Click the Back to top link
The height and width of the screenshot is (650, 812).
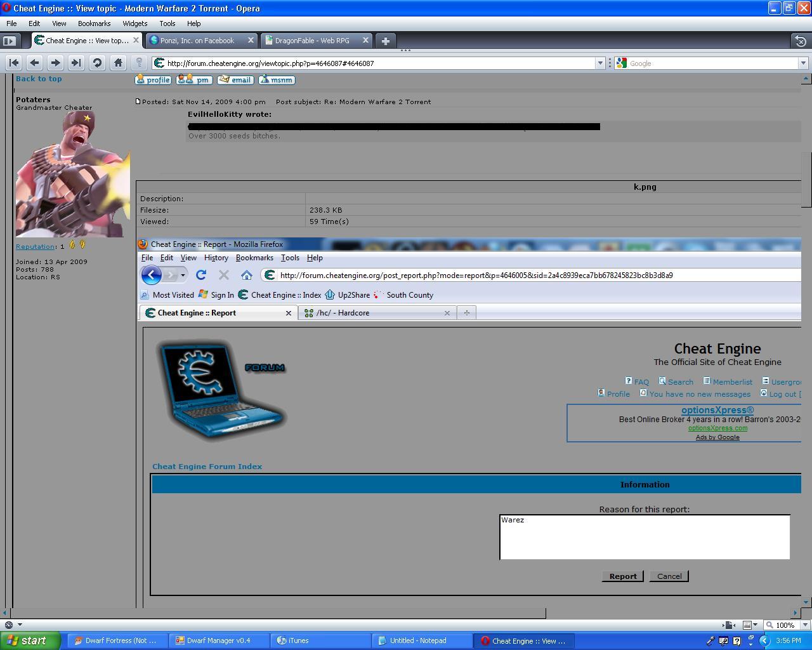pos(39,79)
